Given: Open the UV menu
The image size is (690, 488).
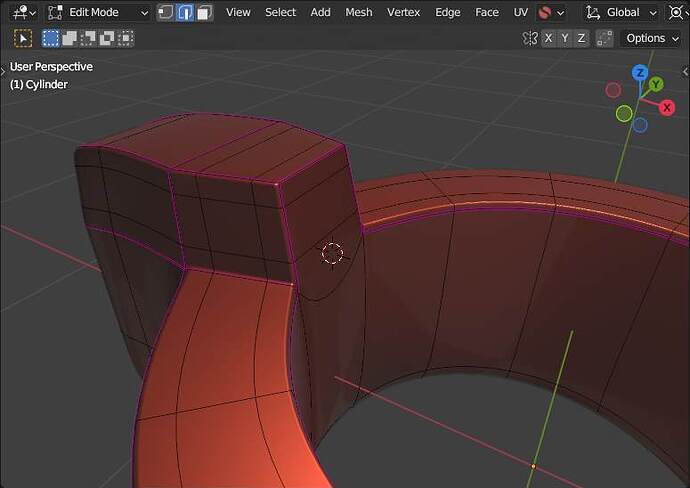Looking at the screenshot, I should 521,12.
